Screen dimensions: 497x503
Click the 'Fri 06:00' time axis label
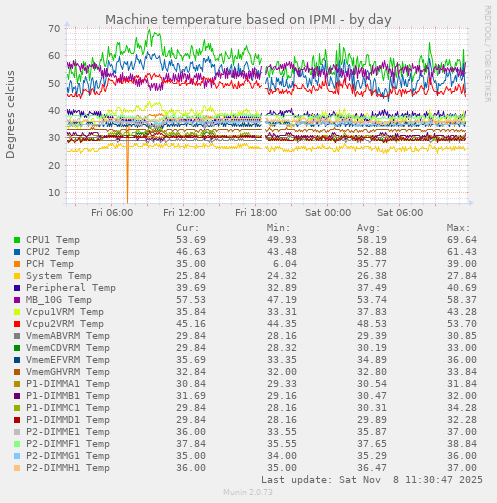(x=112, y=213)
